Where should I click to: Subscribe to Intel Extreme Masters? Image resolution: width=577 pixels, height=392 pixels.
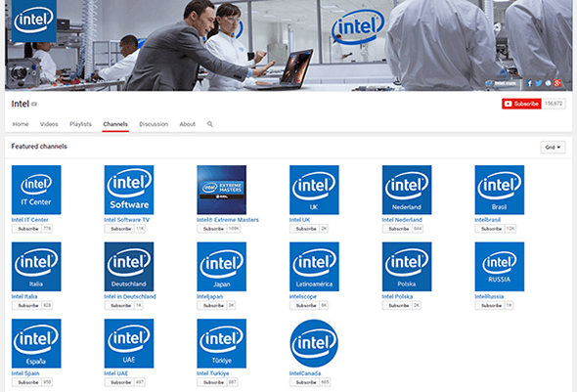(x=212, y=229)
